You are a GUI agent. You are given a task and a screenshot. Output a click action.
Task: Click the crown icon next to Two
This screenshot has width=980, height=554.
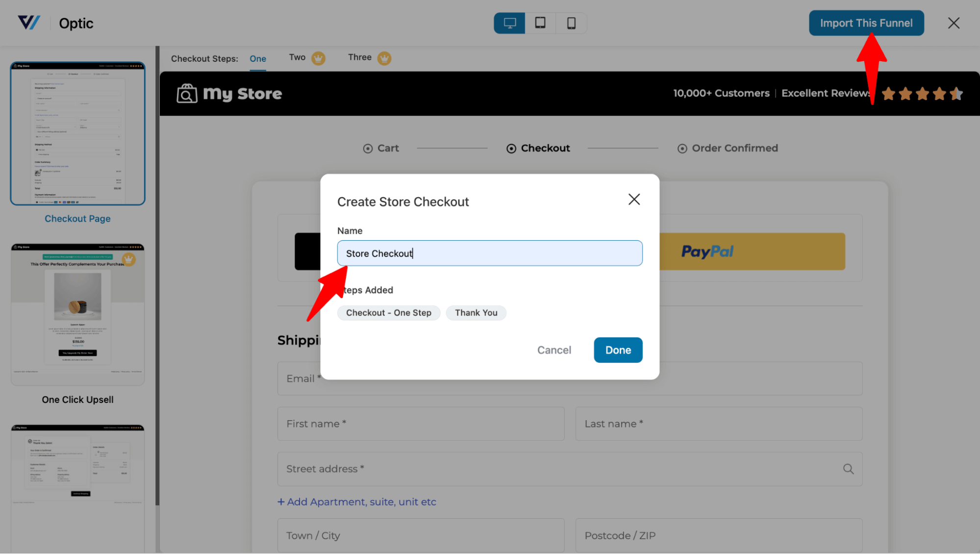[319, 58]
